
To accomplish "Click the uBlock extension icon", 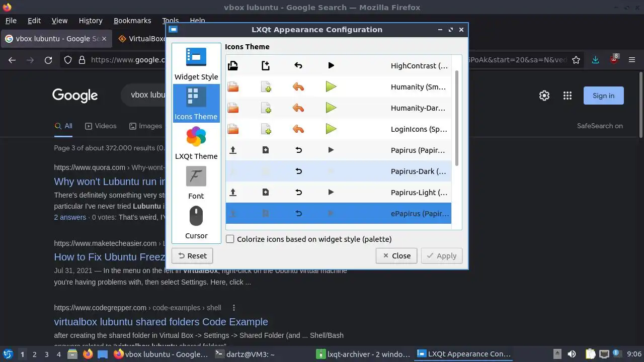I will click(614, 59).
